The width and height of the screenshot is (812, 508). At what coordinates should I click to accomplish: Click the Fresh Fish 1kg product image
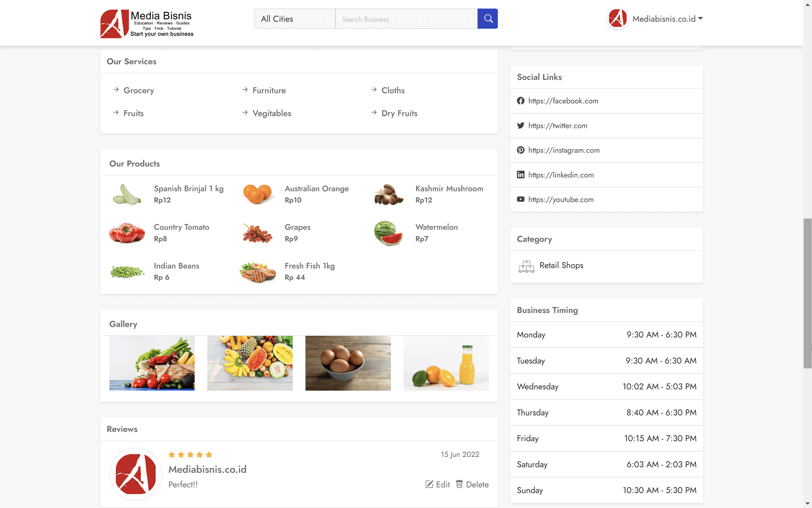click(258, 272)
